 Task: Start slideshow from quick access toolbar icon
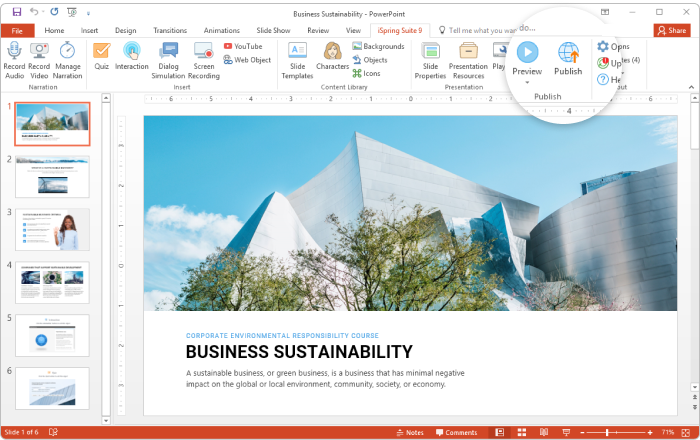click(x=71, y=12)
